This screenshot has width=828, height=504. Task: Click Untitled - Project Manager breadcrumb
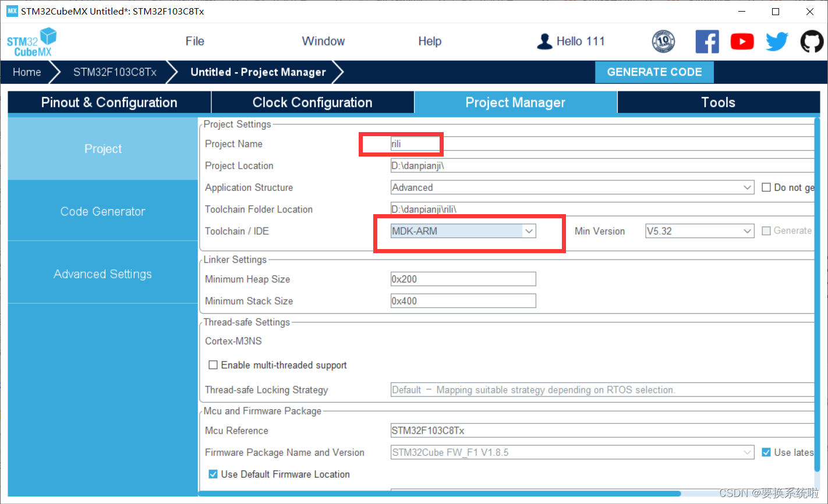(258, 72)
